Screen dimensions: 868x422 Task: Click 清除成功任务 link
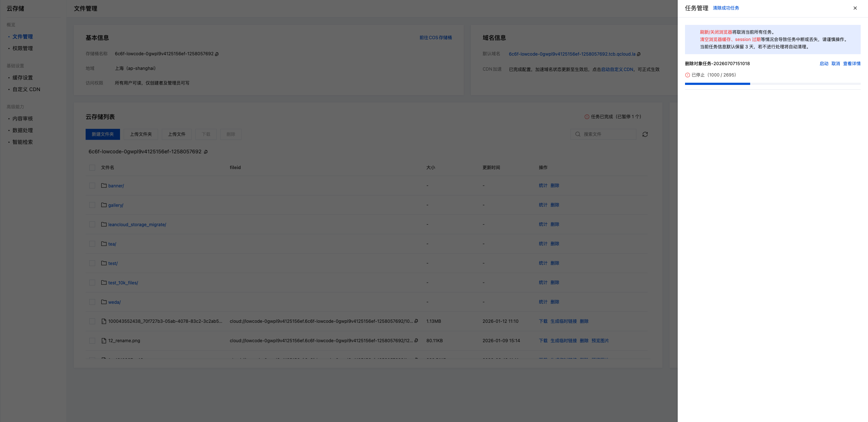(726, 8)
